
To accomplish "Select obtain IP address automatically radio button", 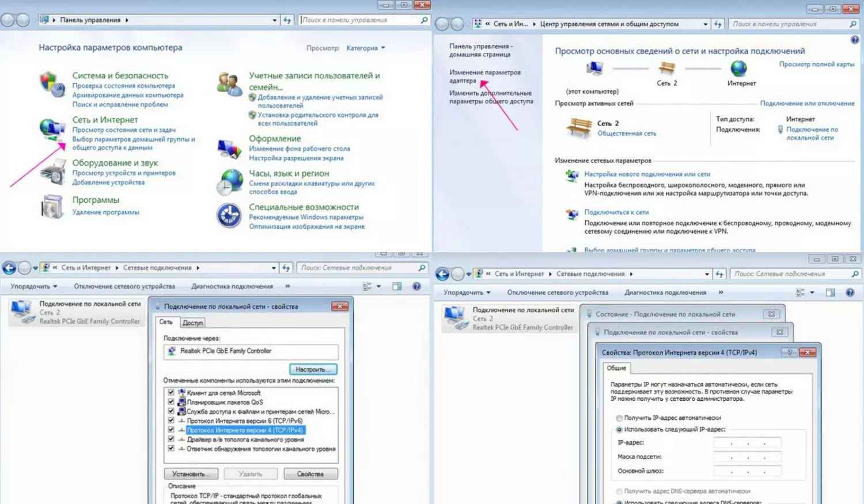I will (619, 418).
